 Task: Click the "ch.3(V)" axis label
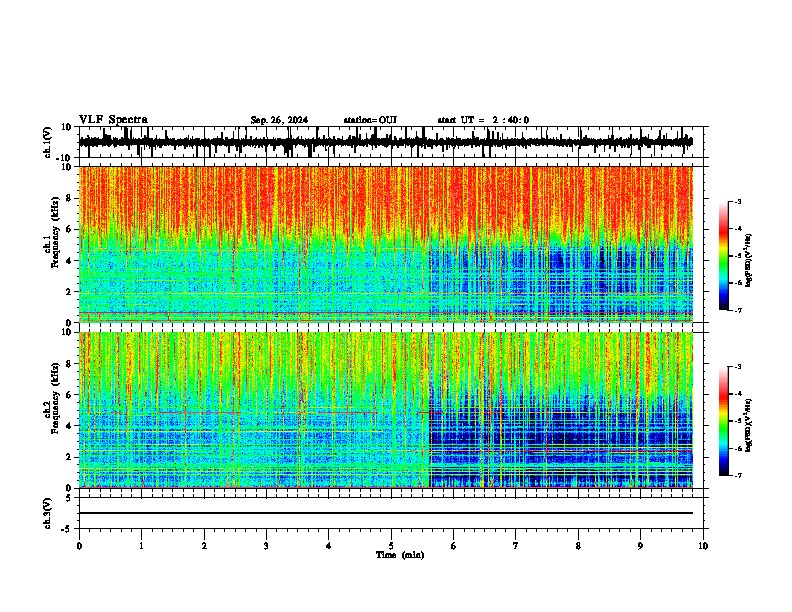pyautogui.click(x=47, y=514)
